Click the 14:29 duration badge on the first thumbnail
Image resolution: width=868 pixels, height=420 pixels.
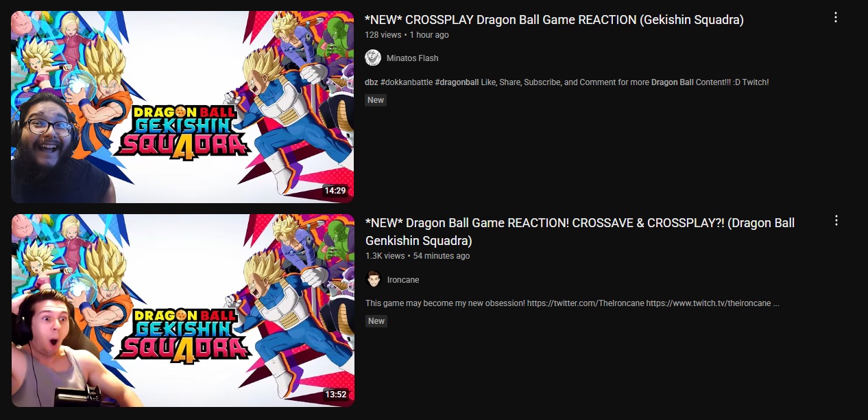[x=335, y=191]
